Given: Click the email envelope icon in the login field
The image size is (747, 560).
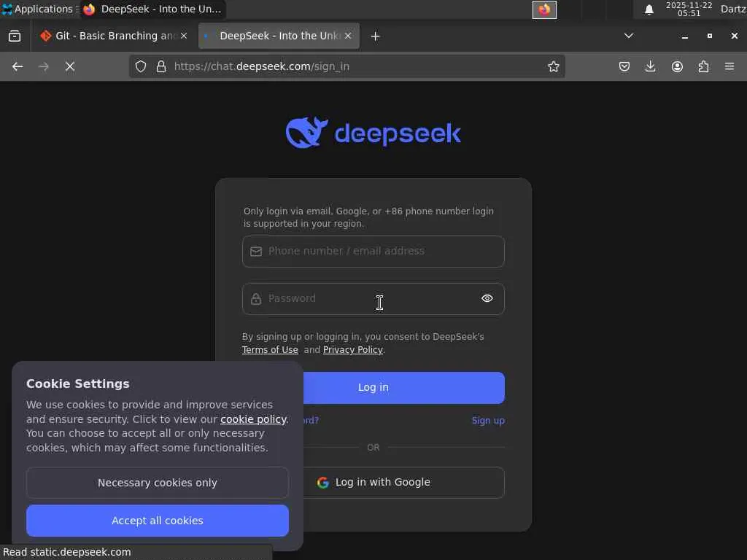Looking at the screenshot, I should pyautogui.click(x=256, y=252).
